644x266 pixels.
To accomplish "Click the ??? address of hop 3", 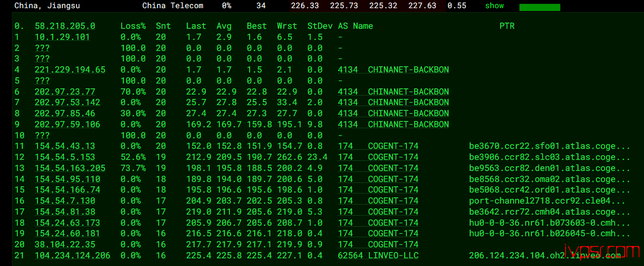I will pyautogui.click(x=42, y=59).
